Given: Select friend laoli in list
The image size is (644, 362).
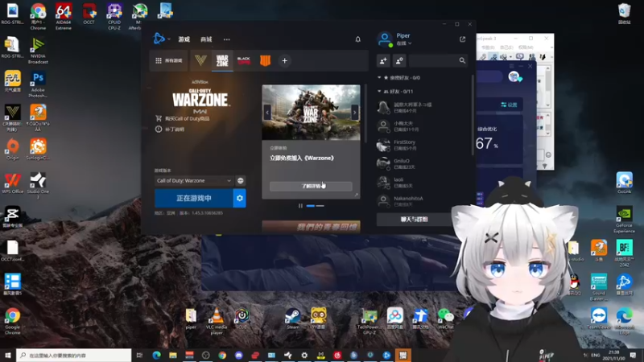Looking at the screenshot, I should 422,183.
